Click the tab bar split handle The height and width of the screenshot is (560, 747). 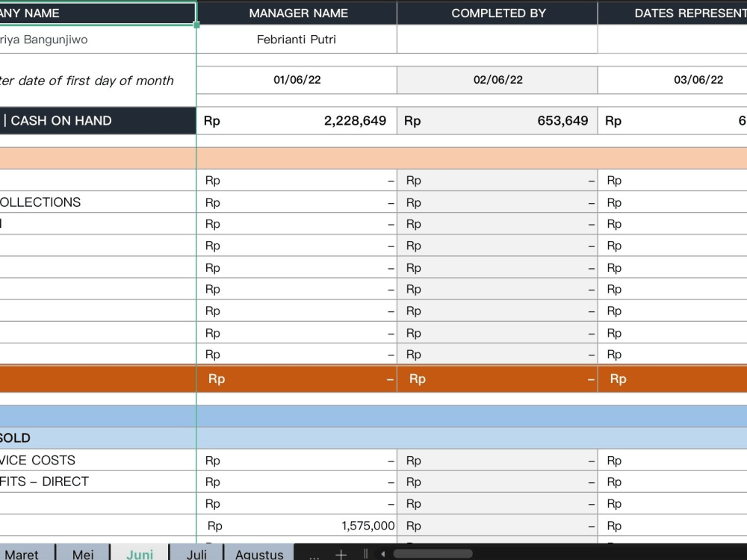(365, 554)
